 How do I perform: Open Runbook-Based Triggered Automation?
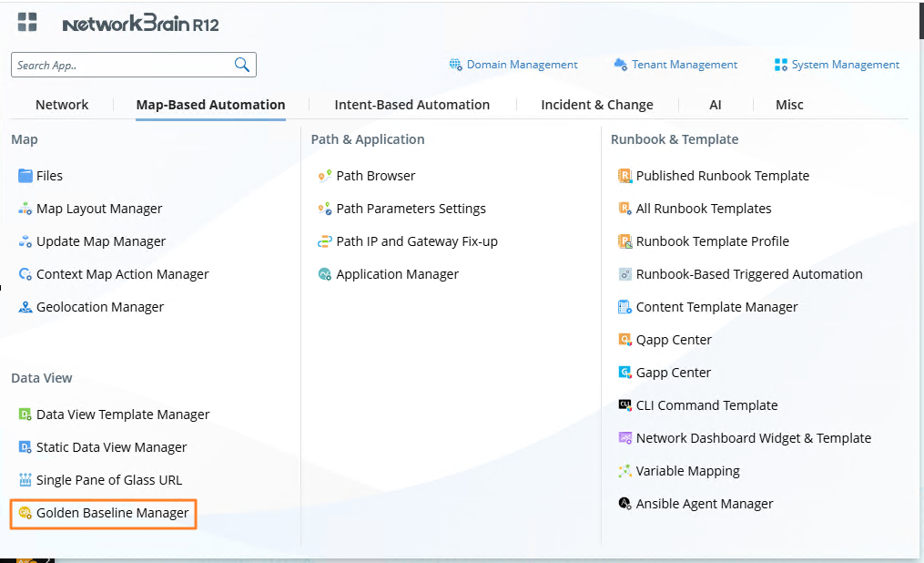(x=748, y=274)
